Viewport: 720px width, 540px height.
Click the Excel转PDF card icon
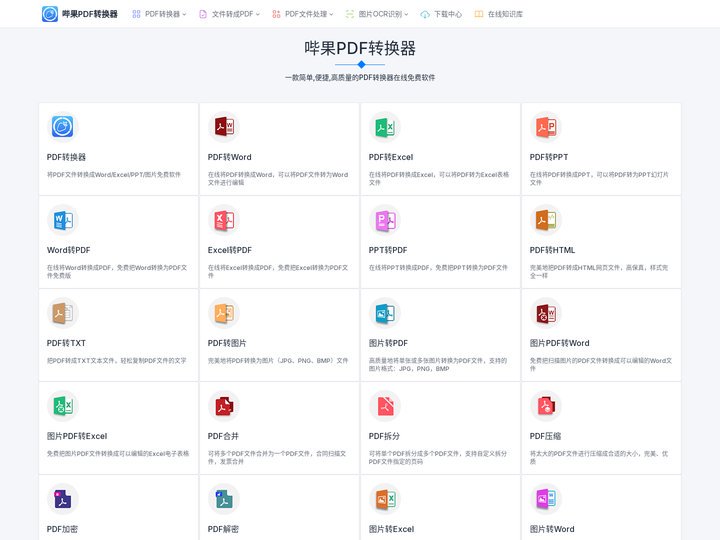point(224,220)
